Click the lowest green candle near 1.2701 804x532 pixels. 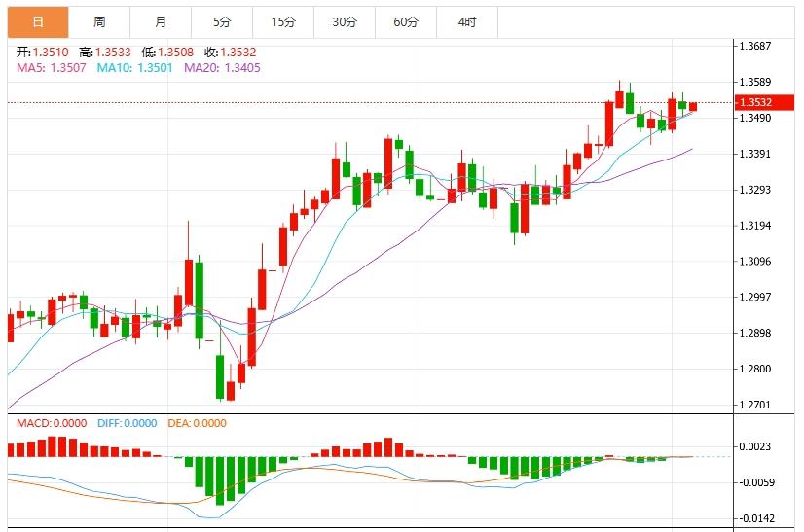click(x=220, y=377)
